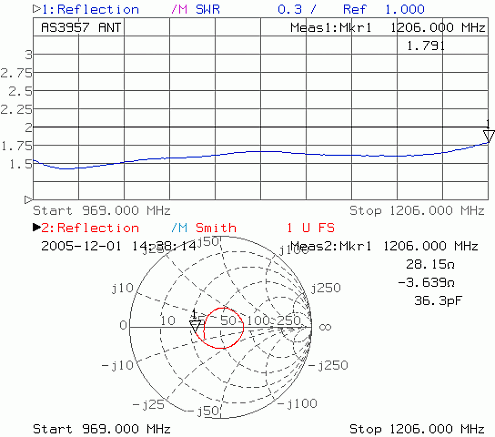Click the date stamp '2005-12-01'
495x437 pixels.
click(x=81, y=246)
